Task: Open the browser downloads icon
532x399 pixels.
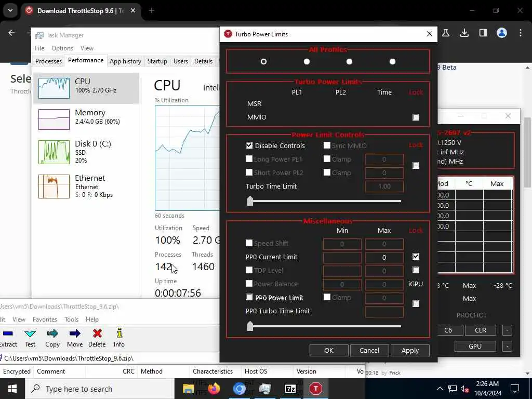Action: (x=464, y=33)
